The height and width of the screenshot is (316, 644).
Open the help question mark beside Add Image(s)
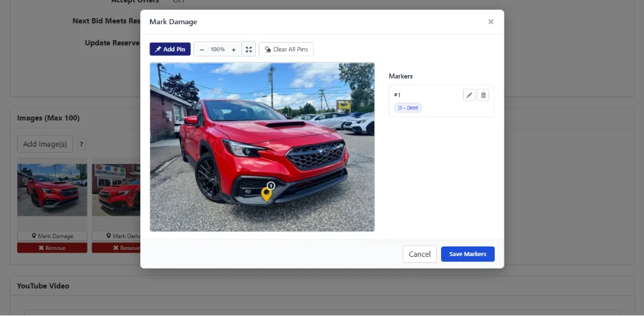point(82,145)
